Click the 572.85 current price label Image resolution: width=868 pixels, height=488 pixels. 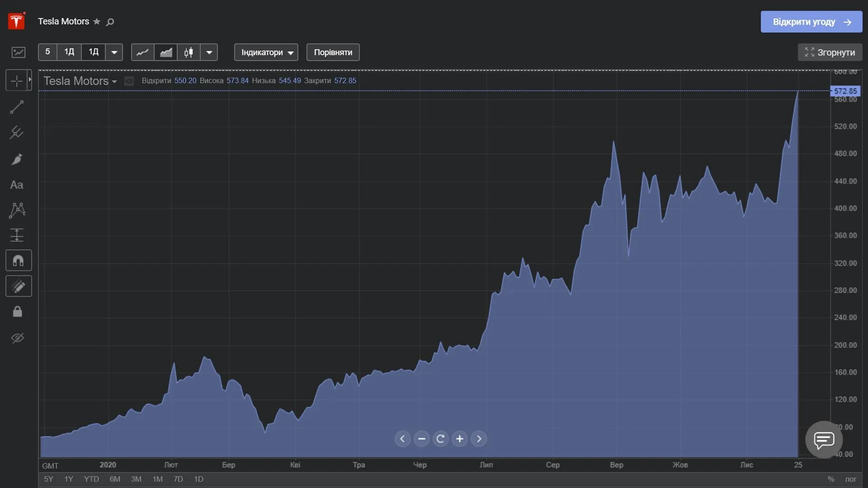click(845, 91)
